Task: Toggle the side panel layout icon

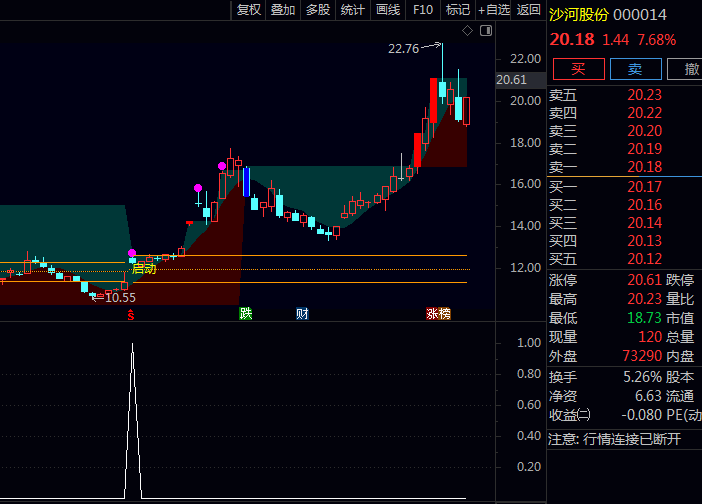Action: 486,30
